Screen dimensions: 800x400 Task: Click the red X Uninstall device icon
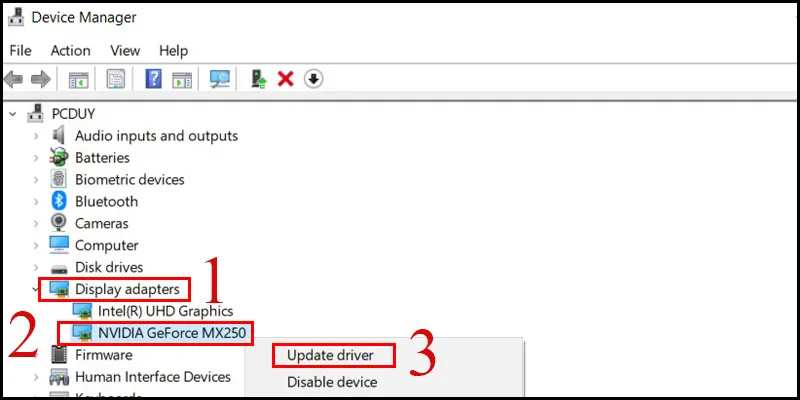click(285, 79)
